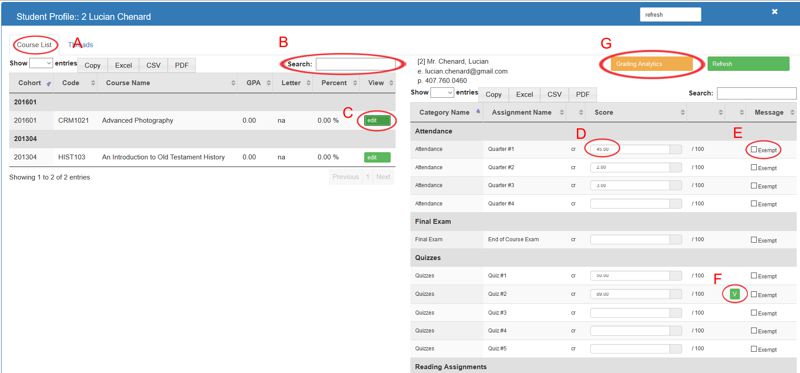Open Show entries dropdown in grades panel
This screenshot has width=800, height=373.
point(442,93)
